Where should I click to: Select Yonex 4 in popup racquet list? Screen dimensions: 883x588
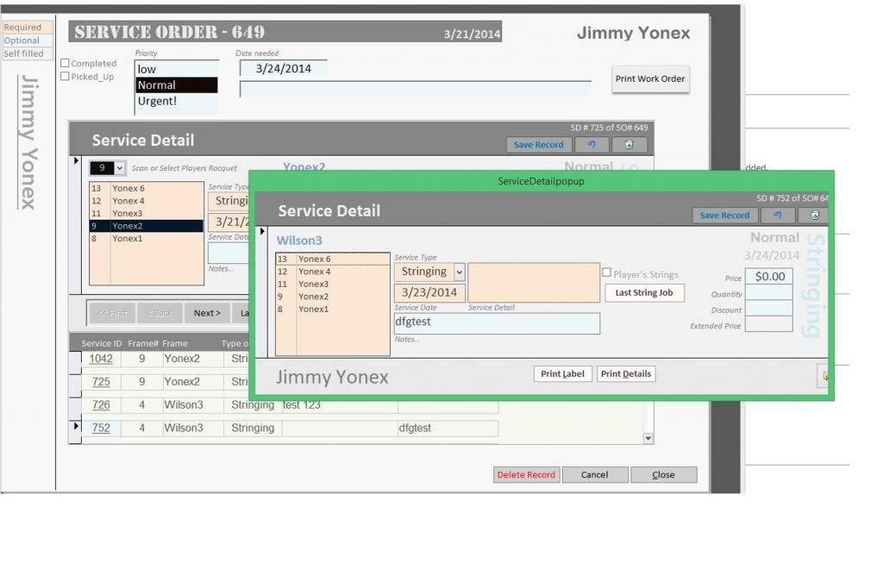coord(332,272)
